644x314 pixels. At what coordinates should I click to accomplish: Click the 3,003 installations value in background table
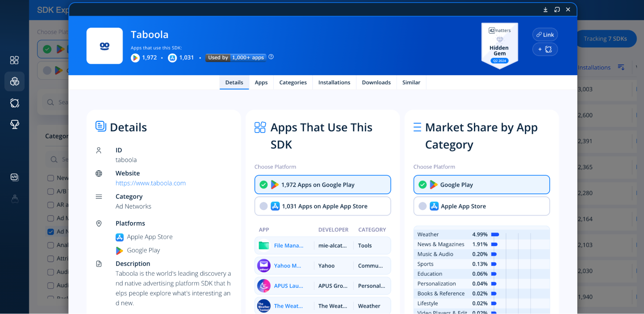coord(585,89)
